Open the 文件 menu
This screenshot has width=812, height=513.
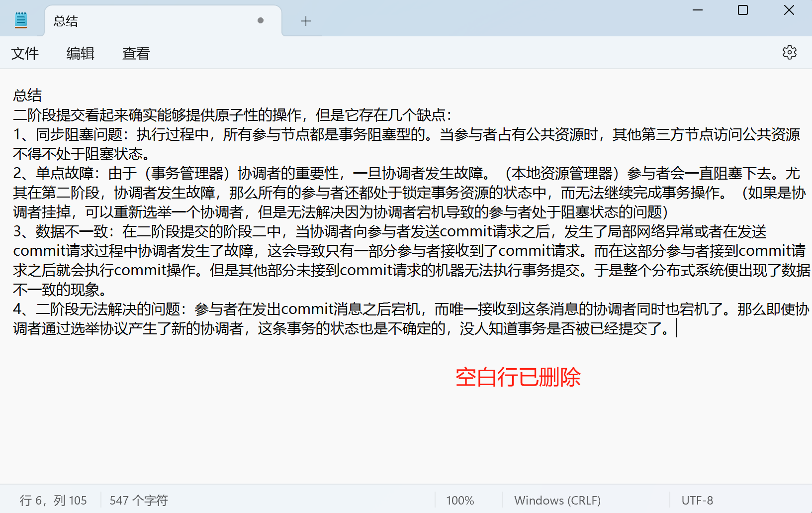(x=25, y=53)
